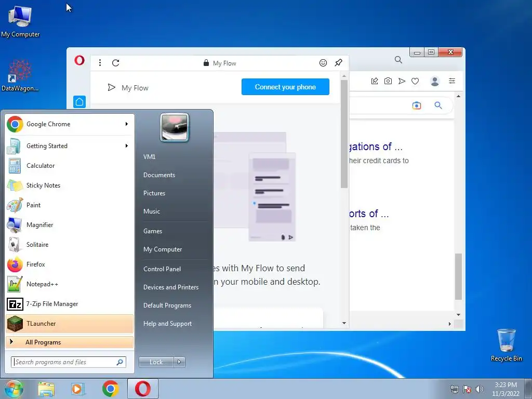
Task: Open Music from Start menu
Action: (152, 211)
